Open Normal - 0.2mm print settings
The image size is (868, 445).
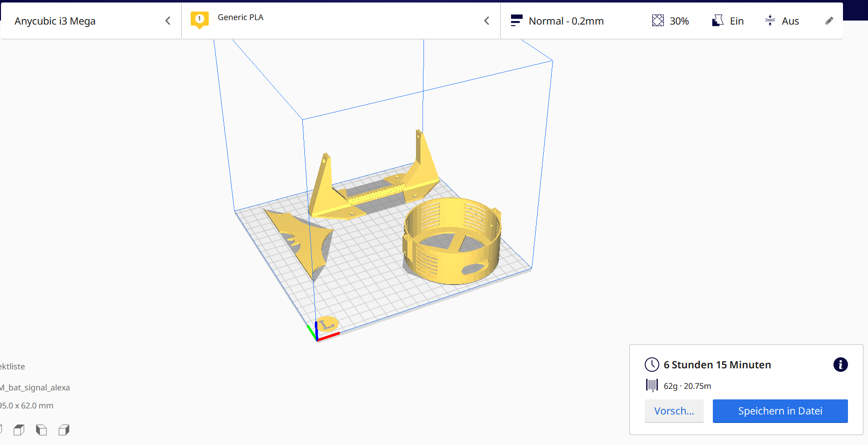click(566, 21)
